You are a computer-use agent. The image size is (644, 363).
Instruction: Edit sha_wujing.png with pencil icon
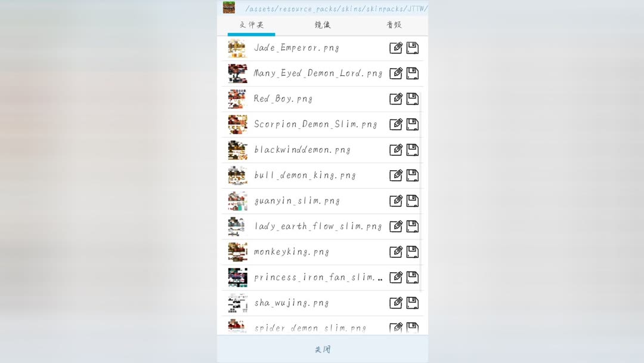(x=396, y=303)
